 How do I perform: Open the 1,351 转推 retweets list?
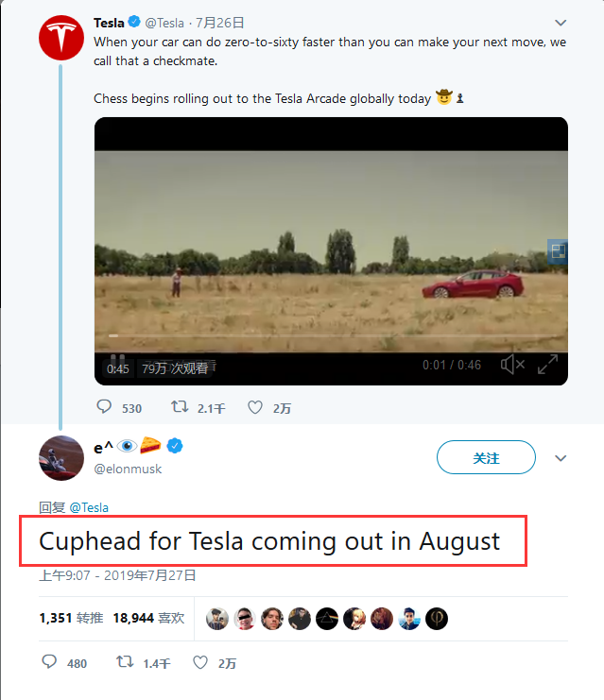coord(71,618)
